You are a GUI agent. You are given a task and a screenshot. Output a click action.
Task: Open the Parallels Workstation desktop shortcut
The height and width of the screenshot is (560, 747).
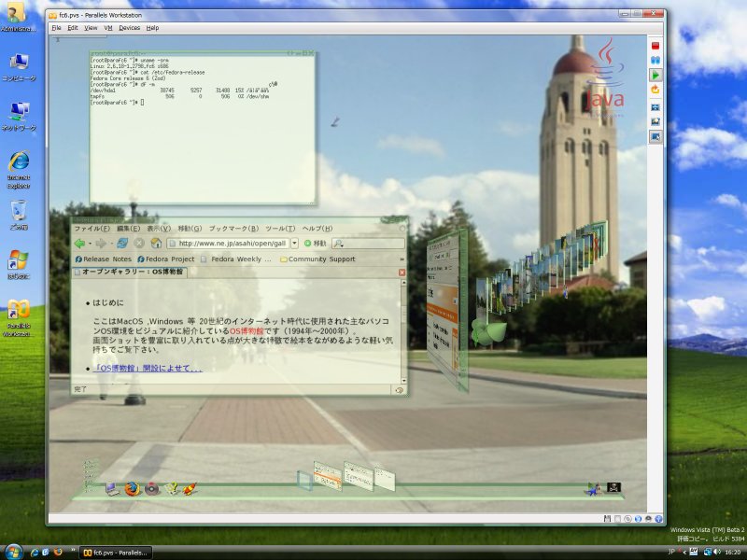tap(19, 318)
